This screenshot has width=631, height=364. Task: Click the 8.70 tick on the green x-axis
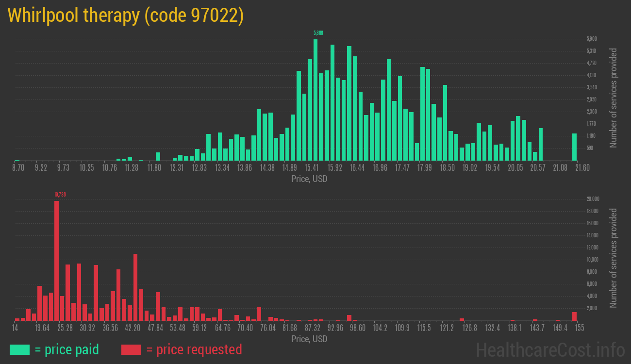(x=18, y=168)
